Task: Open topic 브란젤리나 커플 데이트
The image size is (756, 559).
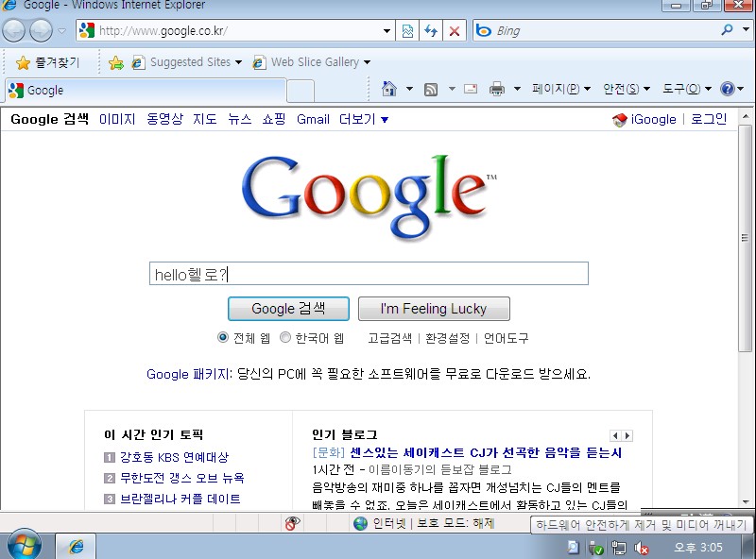Action: pyautogui.click(x=180, y=499)
